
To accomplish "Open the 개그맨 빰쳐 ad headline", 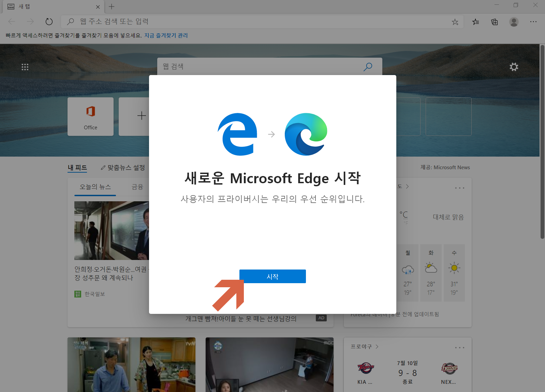I will click(x=241, y=319).
